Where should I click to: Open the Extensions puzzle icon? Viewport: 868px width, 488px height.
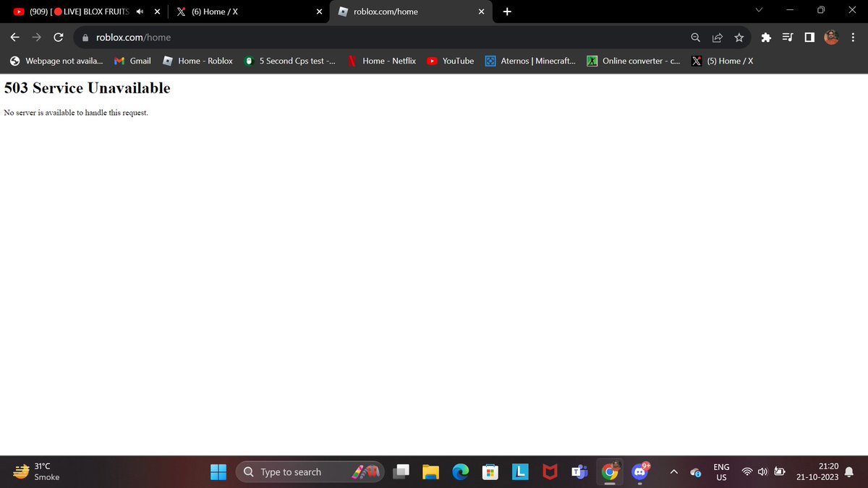click(766, 37)
